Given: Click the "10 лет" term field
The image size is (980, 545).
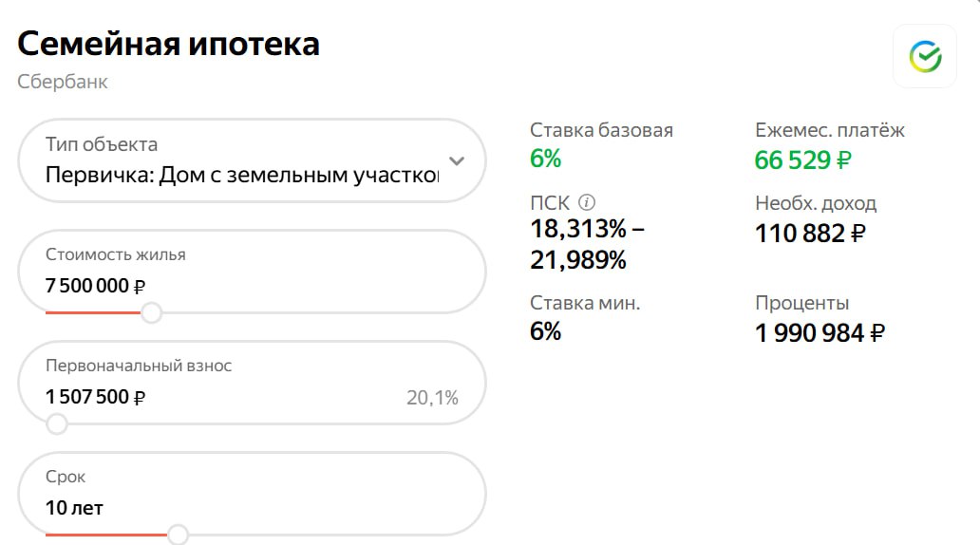Looking at the screenshot, I should click(74, 508).
